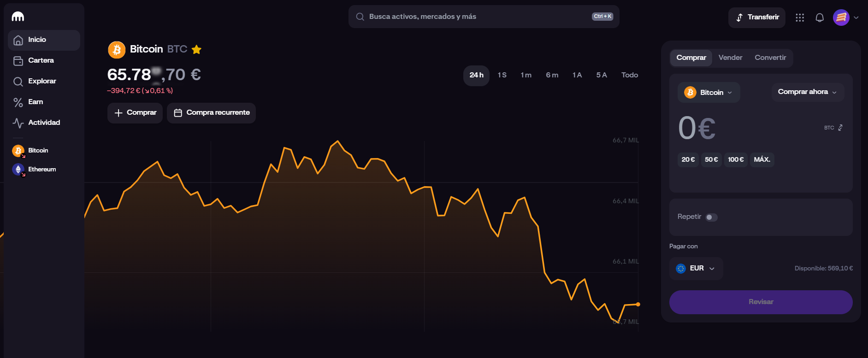Click the 66,4 MIL axis label
868x358 pixels.
(x=626, y=201)
